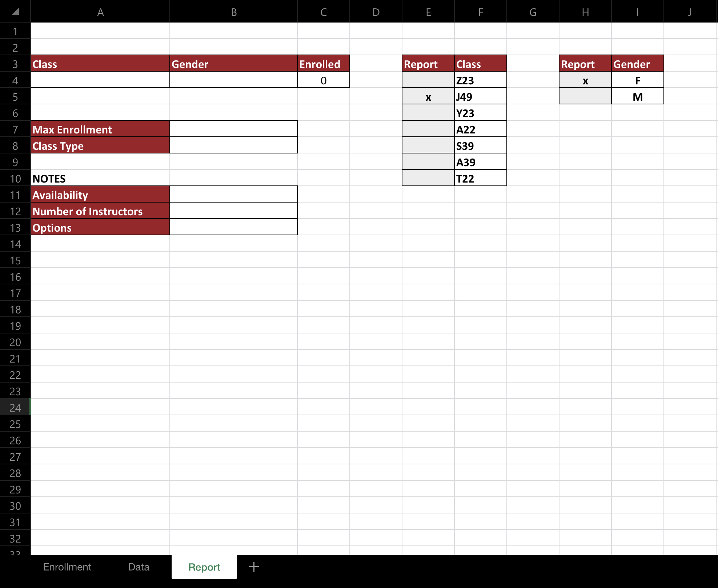Select the Class Type input cell
This screenshot has height=588, width=718.
(x=233, y=145)
